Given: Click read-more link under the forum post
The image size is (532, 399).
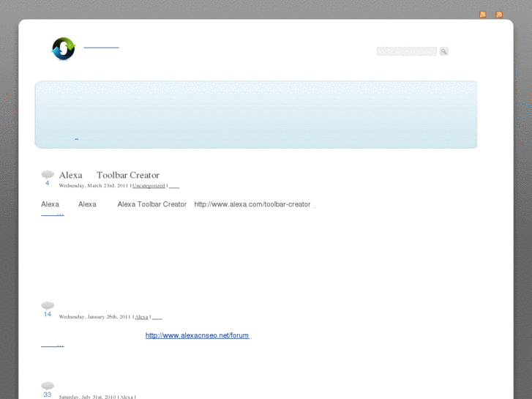Looking at the screenshot, I should tap(53, 346).
